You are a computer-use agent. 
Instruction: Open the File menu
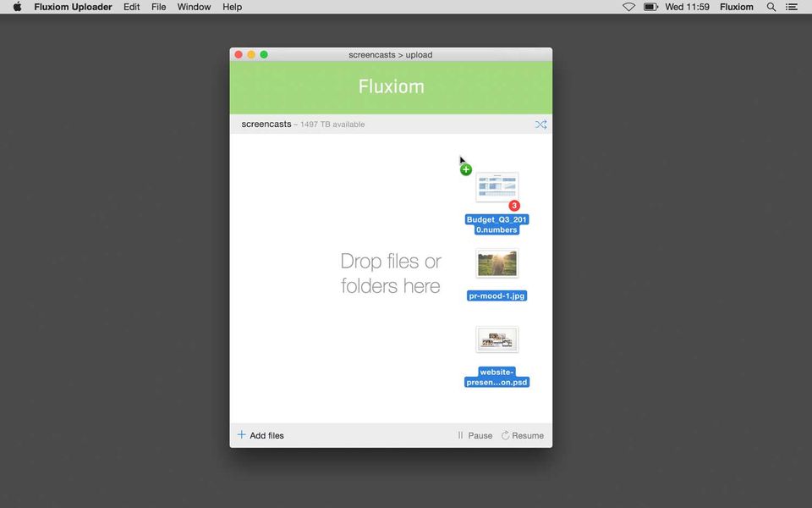pyautogui.click(x=158, y=7)
